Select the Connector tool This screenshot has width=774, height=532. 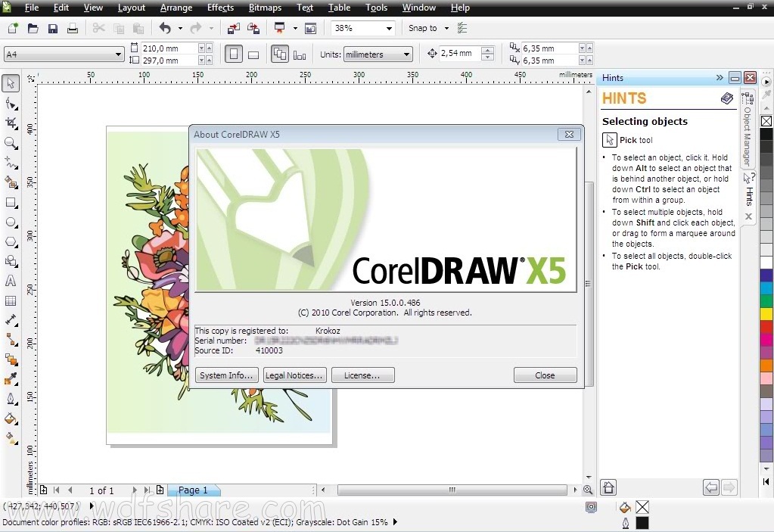11,340
